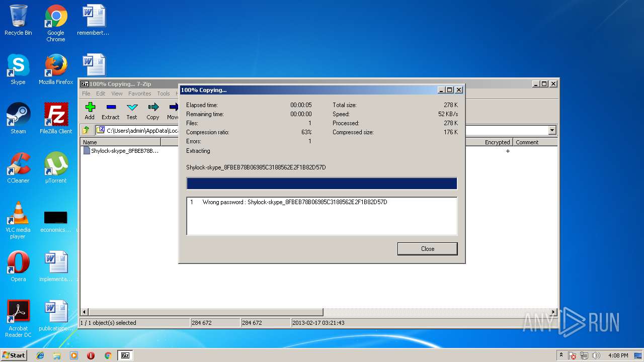644x362 pixels.
Task: Click the network tray icon
Action: tap(584, 355)
